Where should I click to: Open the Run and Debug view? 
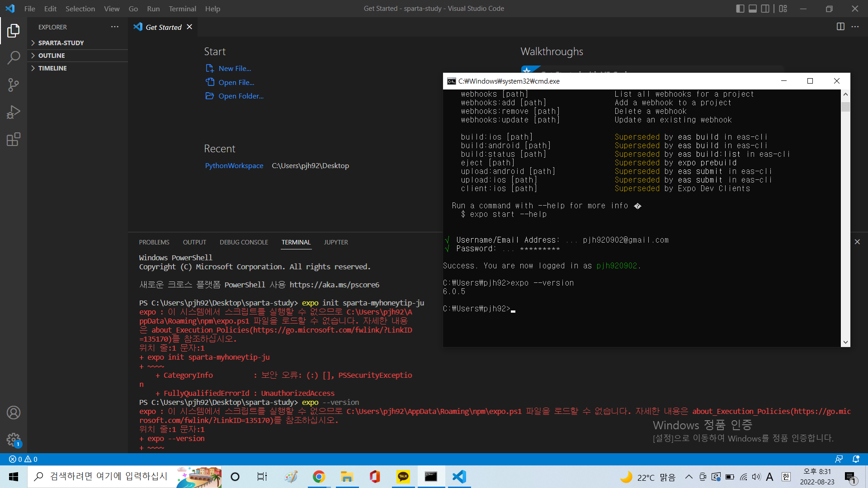tap(14, 112)
